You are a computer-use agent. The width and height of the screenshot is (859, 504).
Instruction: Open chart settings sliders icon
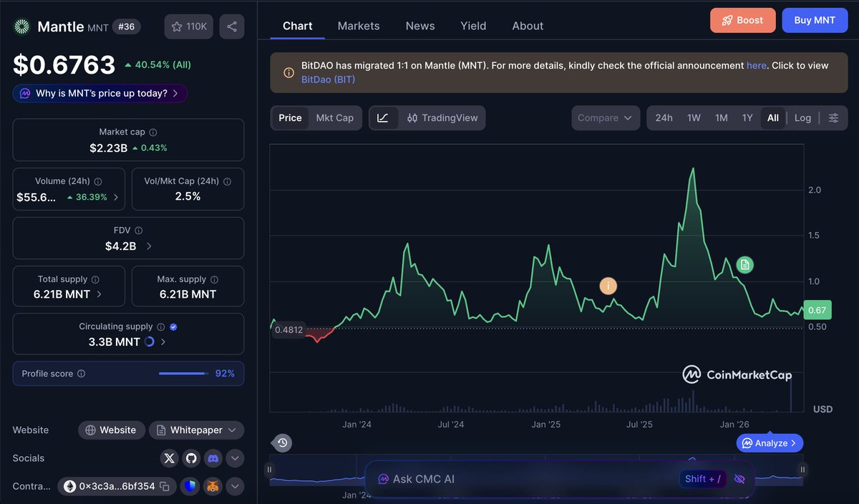833,118
